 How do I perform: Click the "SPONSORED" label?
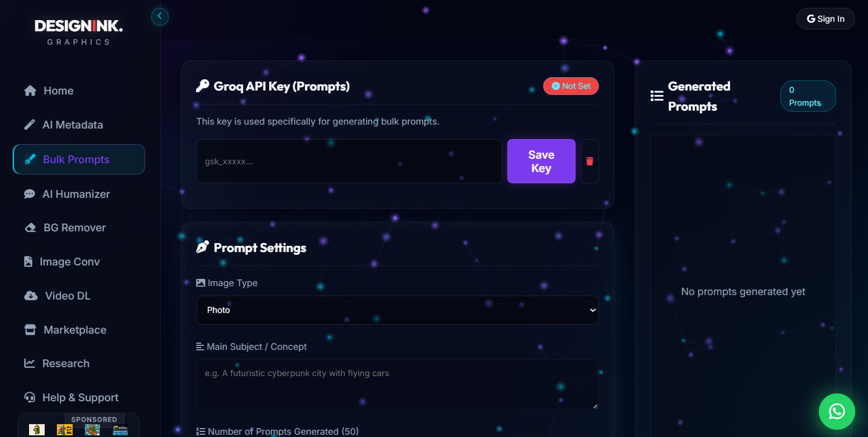tap(94, 419)
